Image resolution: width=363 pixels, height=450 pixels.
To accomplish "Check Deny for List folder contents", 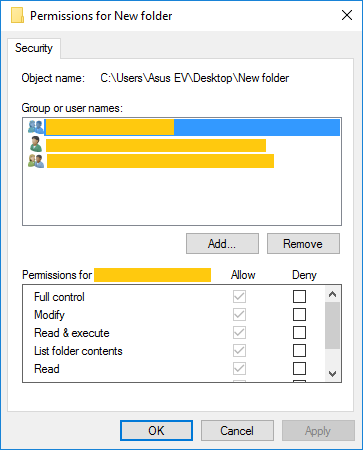I will (299, 350).
